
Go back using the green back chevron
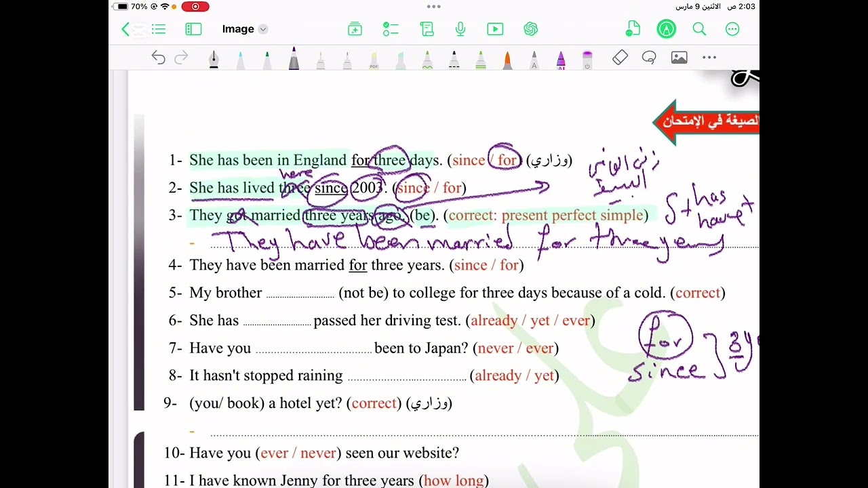125,29
